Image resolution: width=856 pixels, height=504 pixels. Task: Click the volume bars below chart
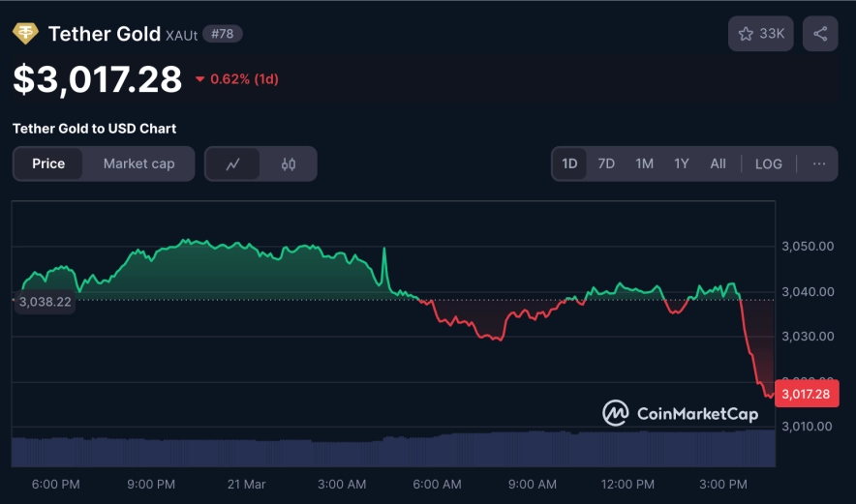(387, 449)
